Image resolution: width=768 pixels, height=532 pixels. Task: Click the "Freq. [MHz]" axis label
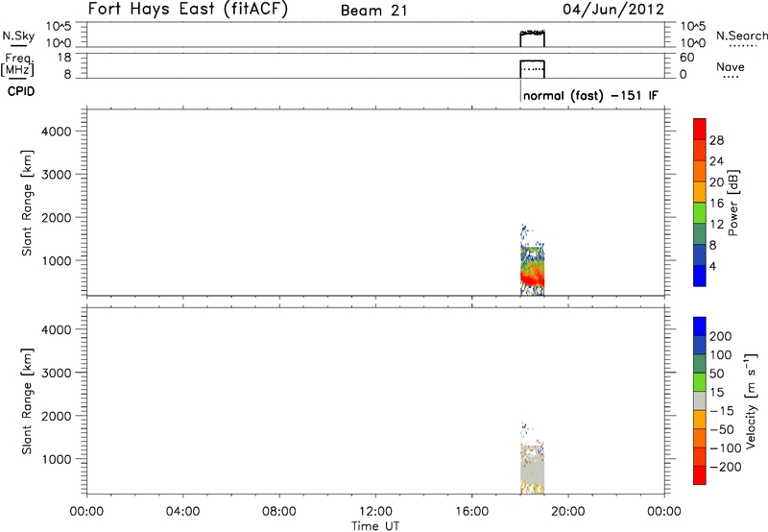[17, 65]
